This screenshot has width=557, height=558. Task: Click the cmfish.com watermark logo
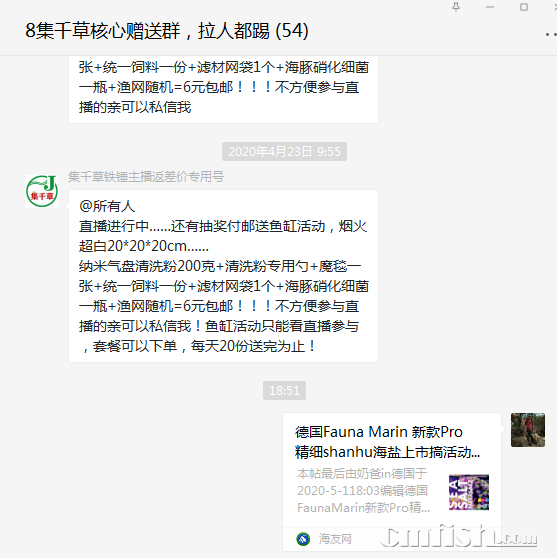[459, 536]
